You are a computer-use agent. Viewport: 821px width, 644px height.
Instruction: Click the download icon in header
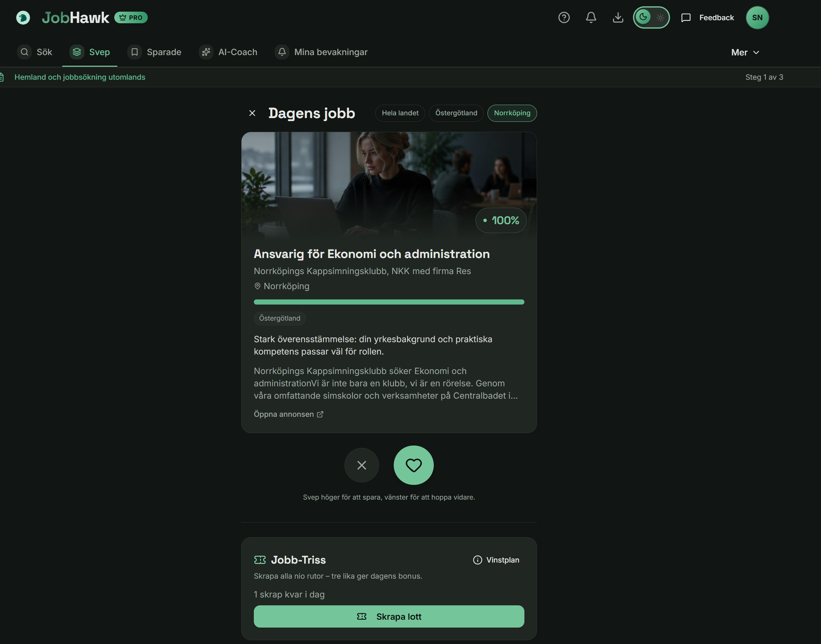(618, 18)
